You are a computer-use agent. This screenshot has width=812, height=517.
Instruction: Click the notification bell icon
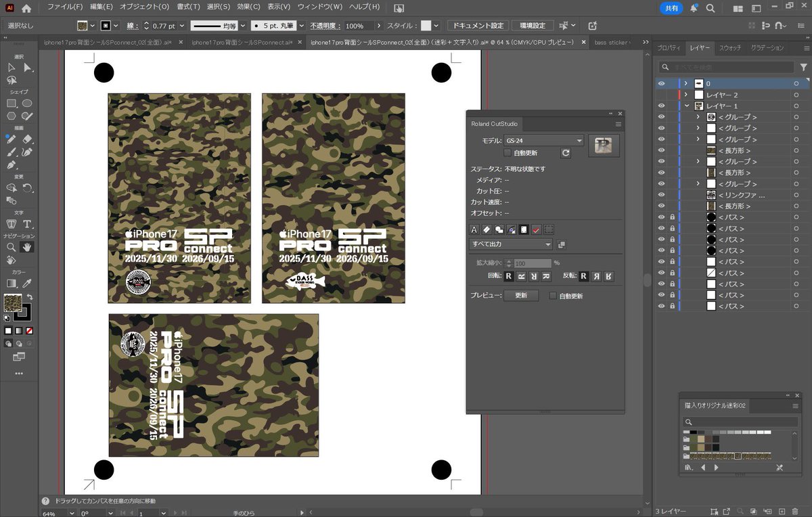[x=694, y=9]
